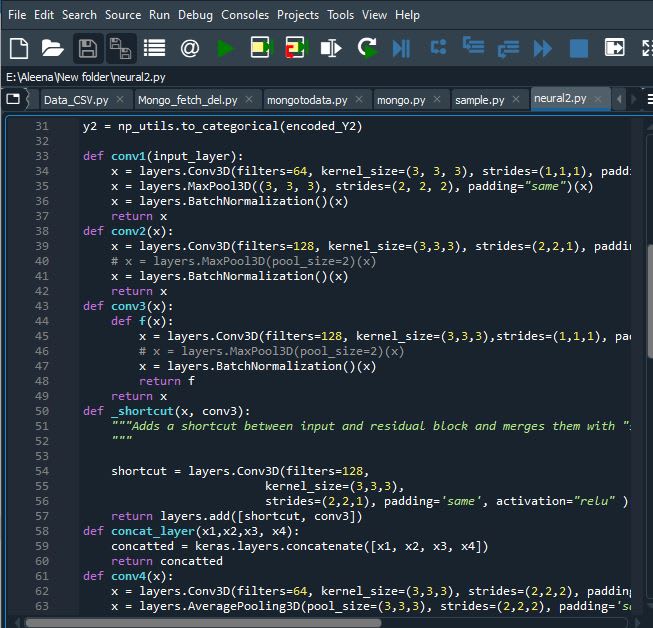Create a new file with the blank page icon

tap(19, 48)
